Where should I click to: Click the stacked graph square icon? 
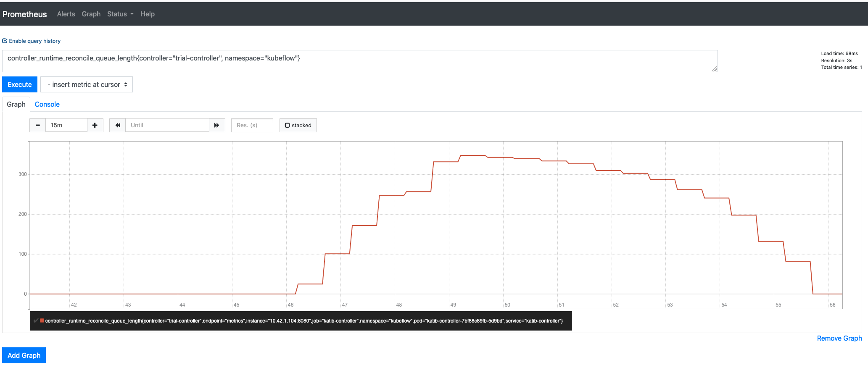click(287, 125)
